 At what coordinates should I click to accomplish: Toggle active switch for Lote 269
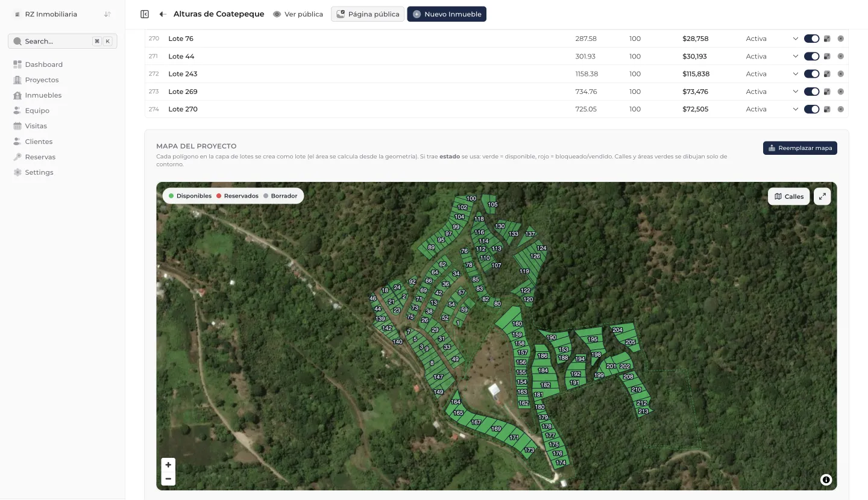pos(811,92)
